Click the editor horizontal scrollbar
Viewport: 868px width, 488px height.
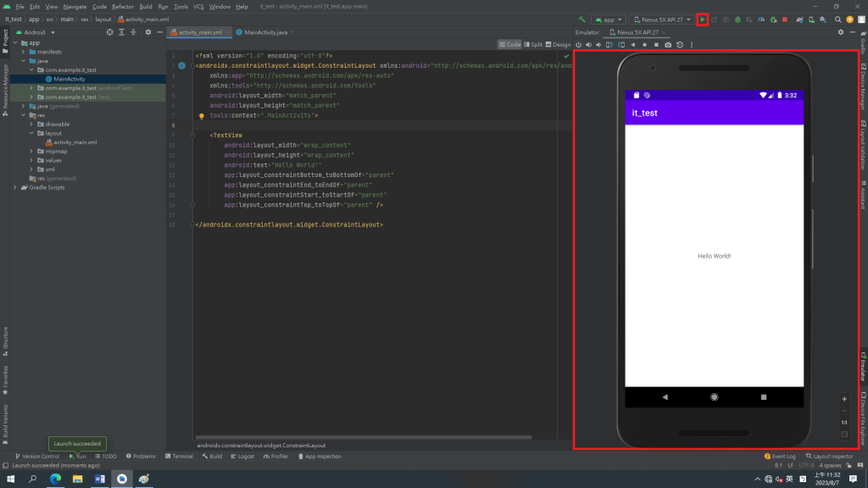pos(363,437)
